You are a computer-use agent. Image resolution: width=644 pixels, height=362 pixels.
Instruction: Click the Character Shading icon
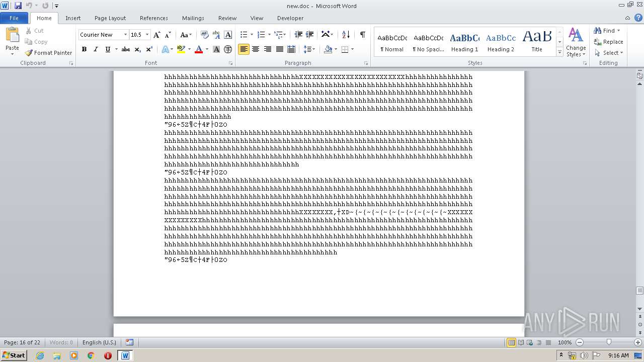216,49
